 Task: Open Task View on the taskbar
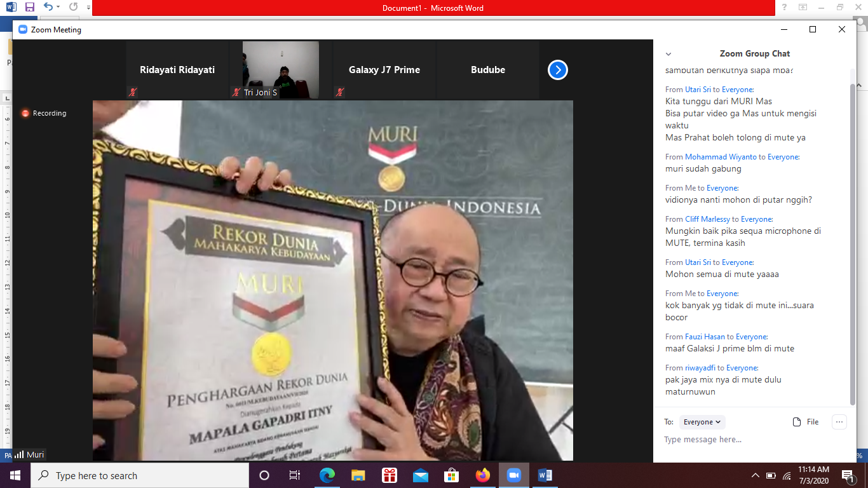[295, 475]
